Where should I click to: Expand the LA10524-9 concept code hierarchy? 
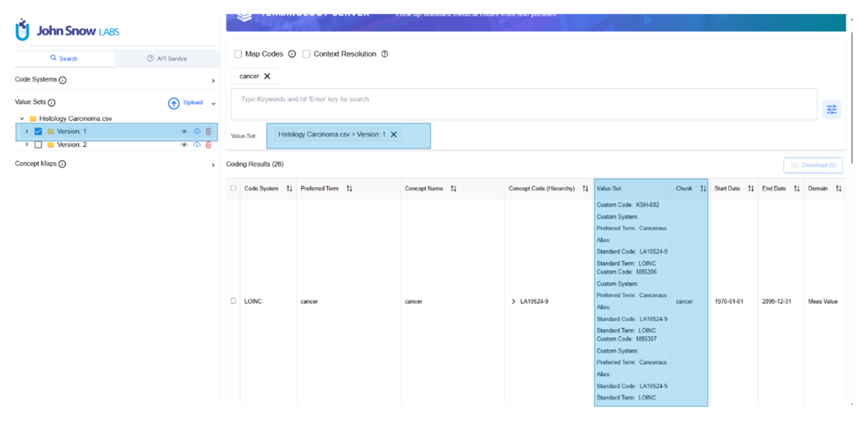point(513,301)
